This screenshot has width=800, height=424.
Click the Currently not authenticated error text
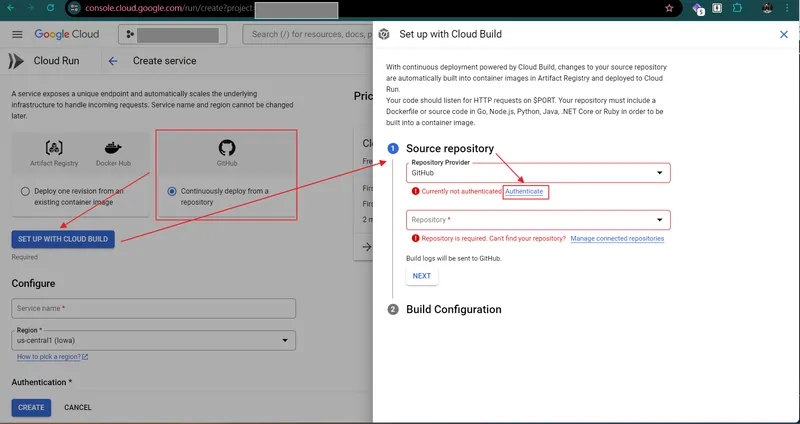[x=461, y=191]
